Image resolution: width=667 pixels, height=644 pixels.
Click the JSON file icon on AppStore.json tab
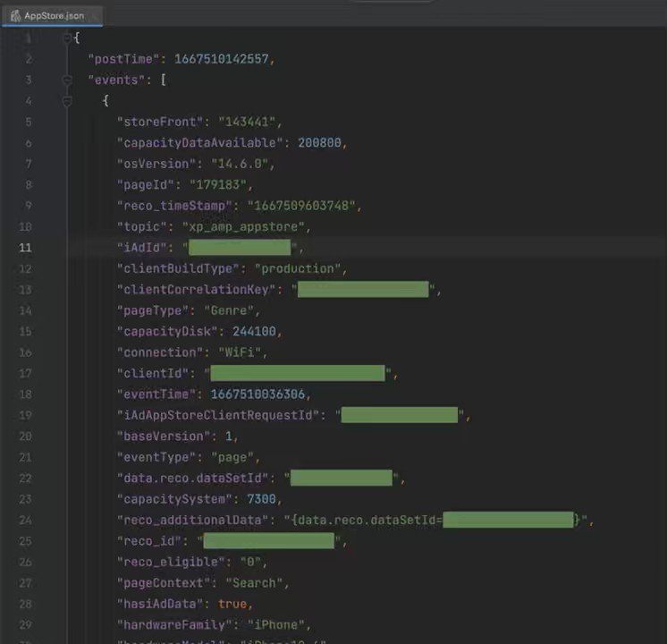click(15, 16)
